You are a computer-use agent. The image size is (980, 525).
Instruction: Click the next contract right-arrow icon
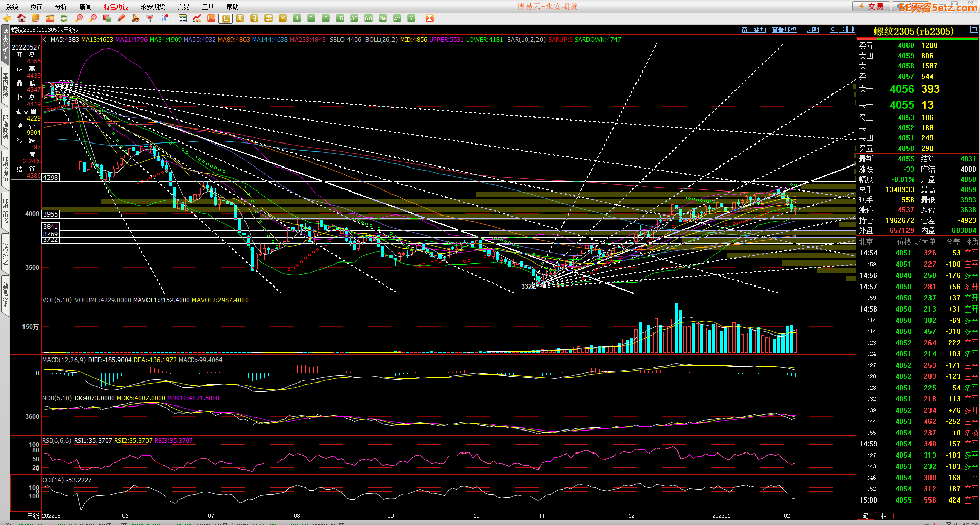pos(843,29)
